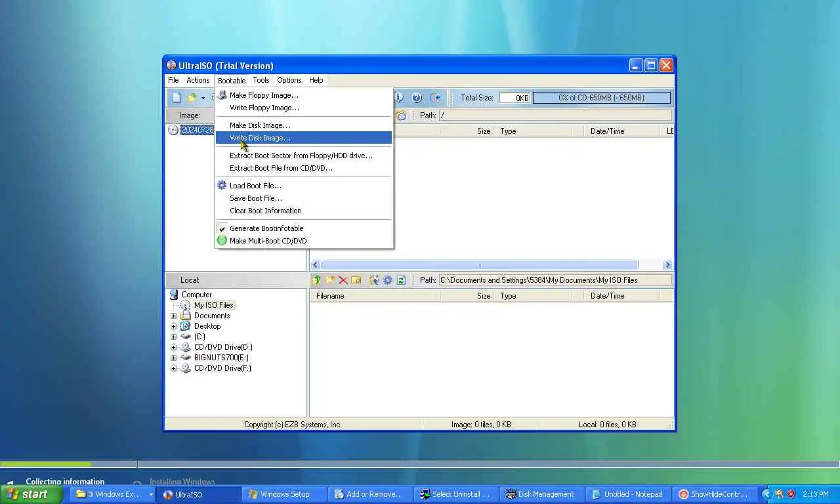
Task: Click the Total Size value field
Action: coord(514,98)
